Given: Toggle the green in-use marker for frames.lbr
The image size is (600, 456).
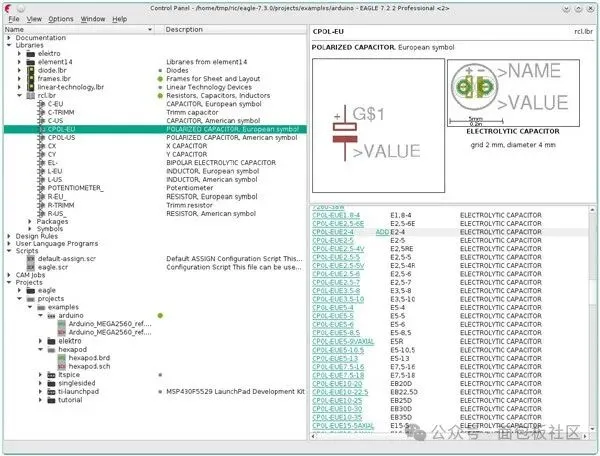Looking at the screenshot, I should tap(160, 79).
